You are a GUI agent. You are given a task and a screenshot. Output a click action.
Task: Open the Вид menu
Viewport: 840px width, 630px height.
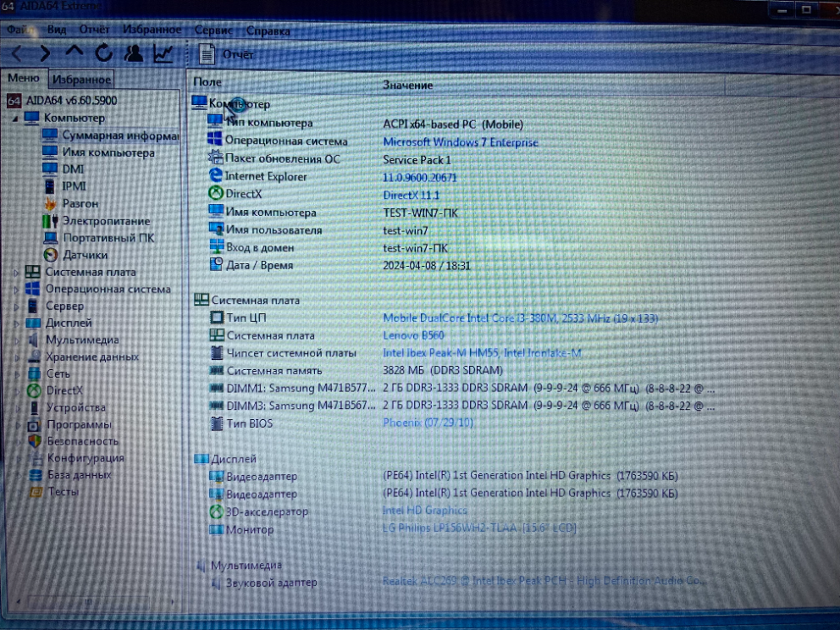56,30
